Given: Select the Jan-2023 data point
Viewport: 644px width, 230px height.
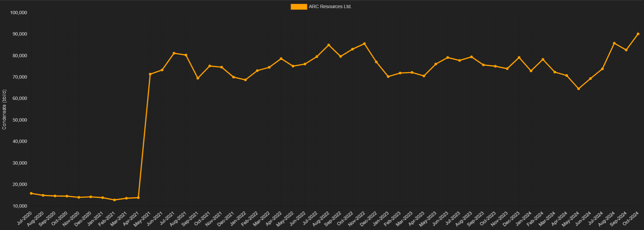Looking at the screenshot, I should click(388, 77).
